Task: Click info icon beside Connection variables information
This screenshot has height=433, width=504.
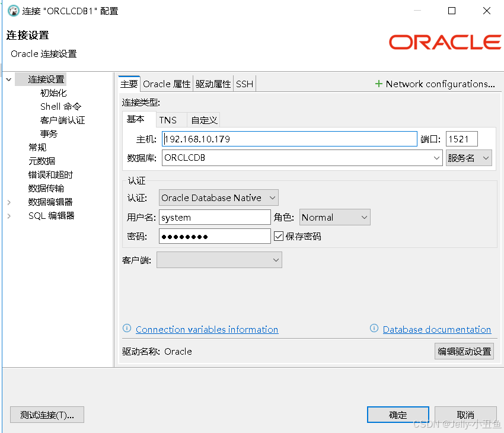Action: pos(127,328)
